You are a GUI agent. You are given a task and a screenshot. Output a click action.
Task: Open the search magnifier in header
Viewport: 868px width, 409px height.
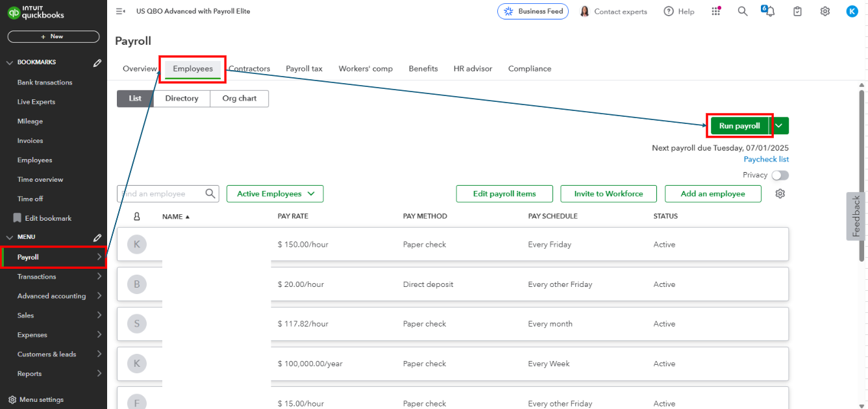point(743,11)
